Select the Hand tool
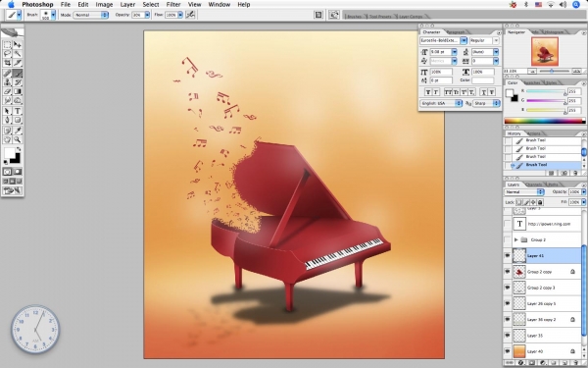Viewport: 588px width, 368px height. [7, 139]
